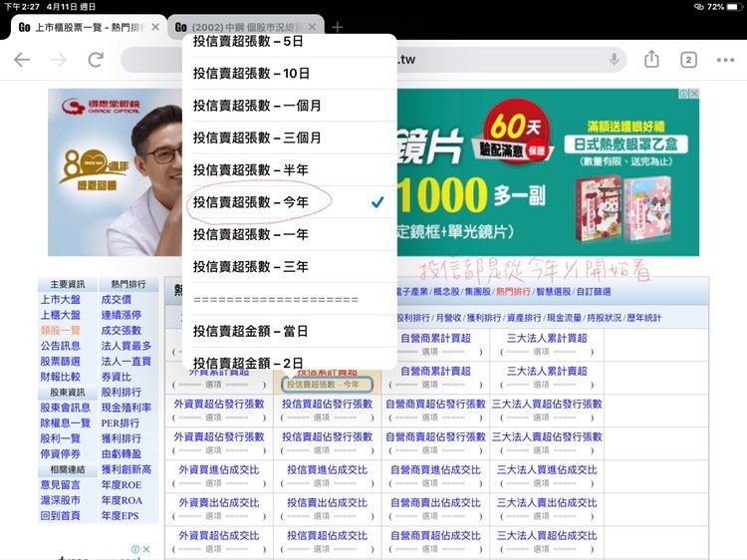Open PER排行 link
Screen dimensions: 747x560
coord(121,423)
